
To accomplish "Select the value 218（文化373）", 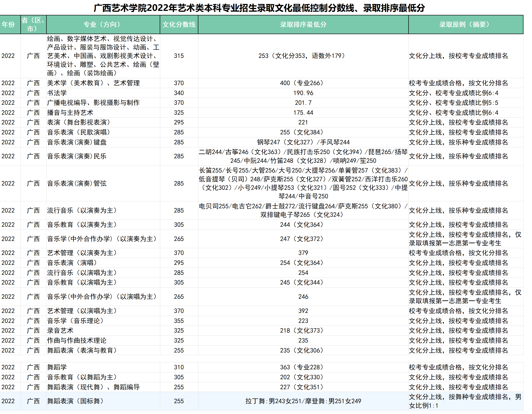I will (303, 331).
